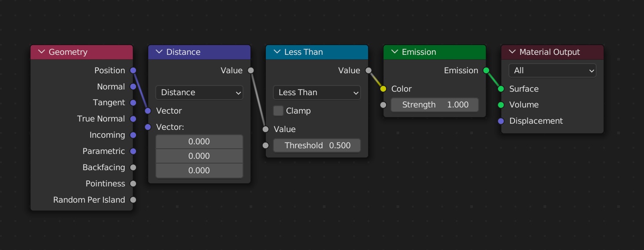The height and width of the screenshot is (250, 644).
Task: Click the Random Per Island socket
Action: 133,200
